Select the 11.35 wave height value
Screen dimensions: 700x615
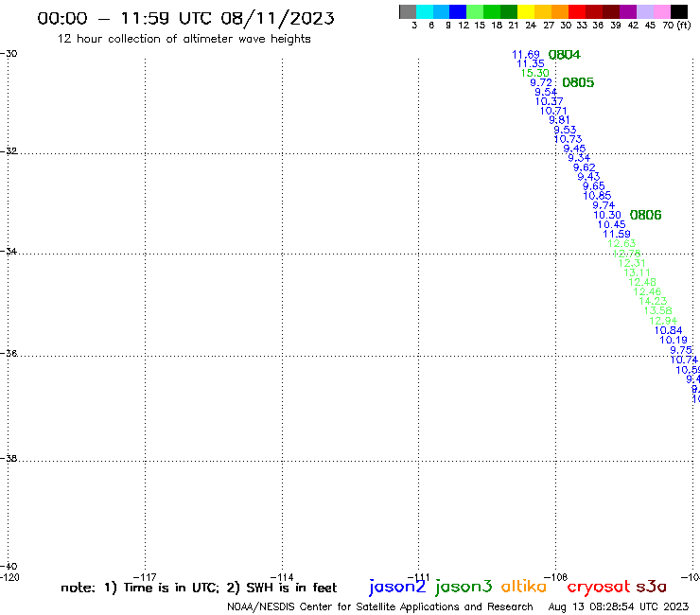pos(531,64)
